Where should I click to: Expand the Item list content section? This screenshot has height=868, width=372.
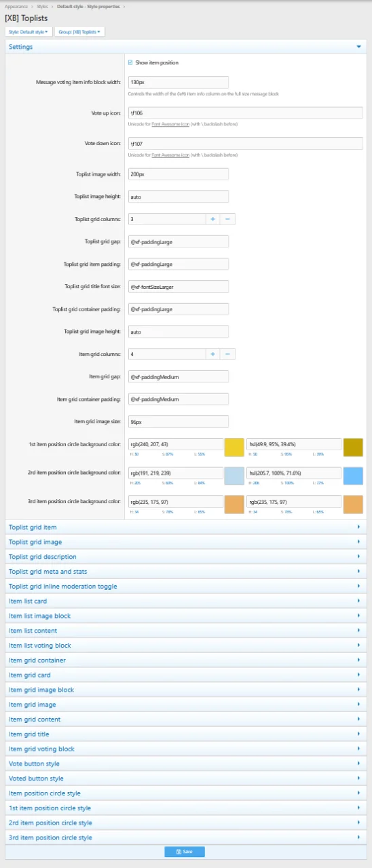[x=186, y=631]
